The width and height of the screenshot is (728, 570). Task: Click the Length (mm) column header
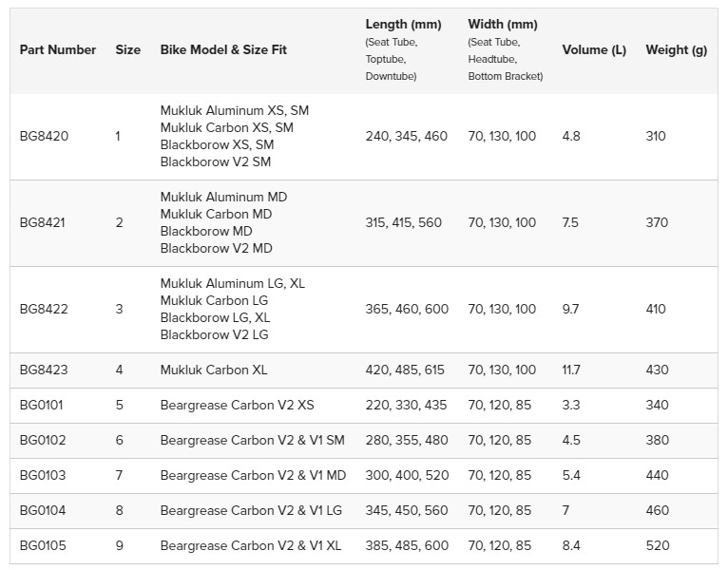tap(402, 25)
